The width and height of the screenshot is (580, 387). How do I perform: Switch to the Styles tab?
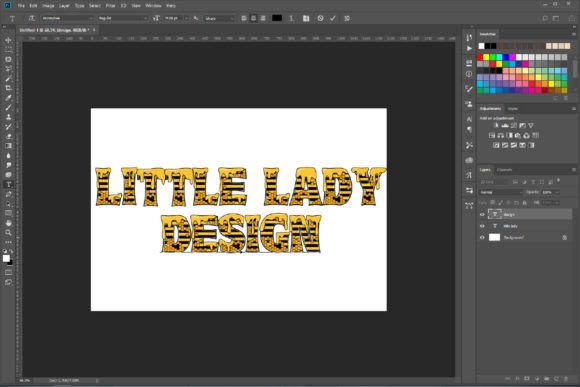pos(513,109)
